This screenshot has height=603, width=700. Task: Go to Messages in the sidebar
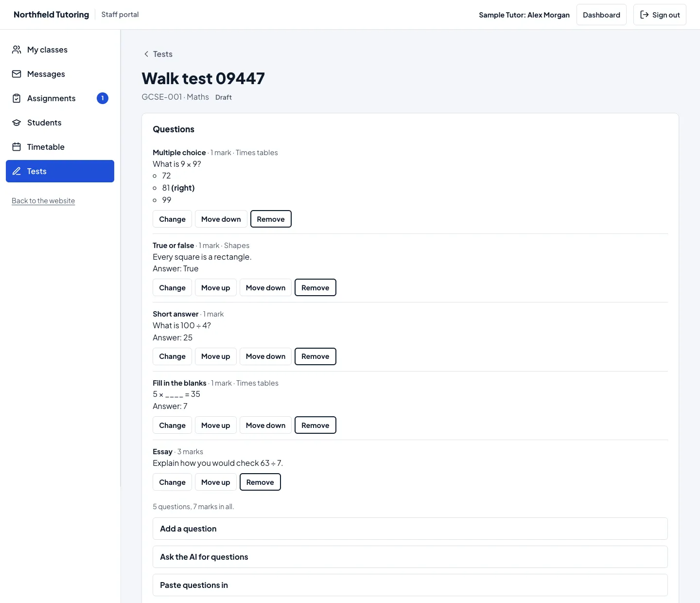[x=60, y=74]
